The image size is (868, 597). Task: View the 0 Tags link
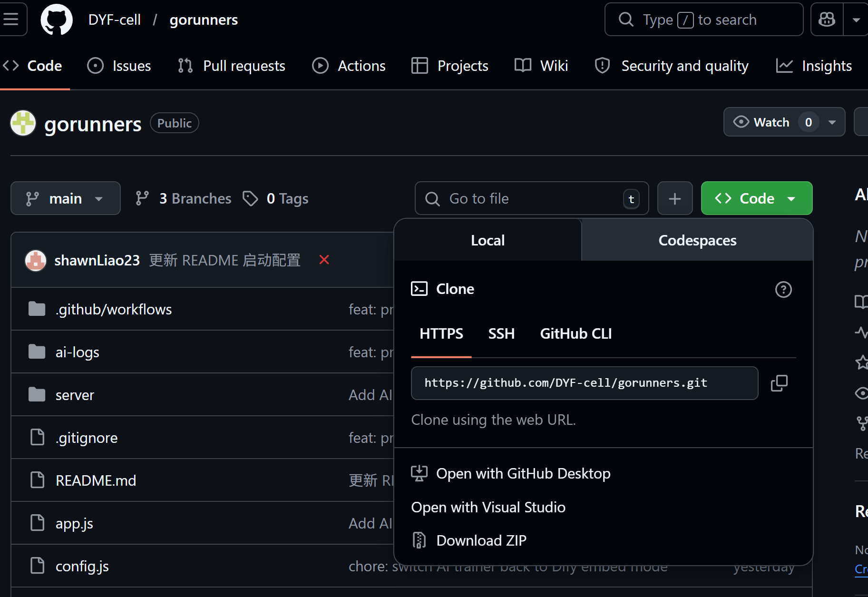275,198
